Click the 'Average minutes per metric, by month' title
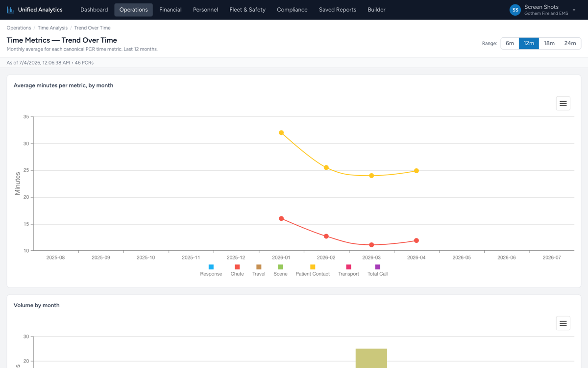The height and width of the screenshot is (368, 588). click(63, 85)
